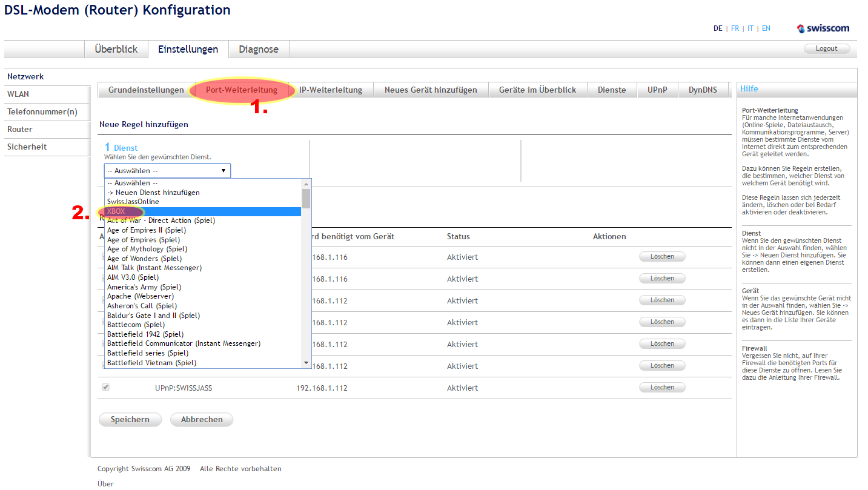Screen dimensions: 868x490
Task: Open the Diagnose tab
Action: click(x=259, y=50)
